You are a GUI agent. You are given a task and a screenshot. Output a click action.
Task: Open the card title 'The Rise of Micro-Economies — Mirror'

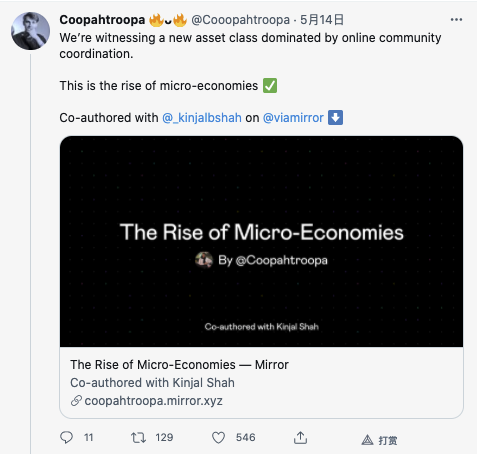[x=179, y=365]
